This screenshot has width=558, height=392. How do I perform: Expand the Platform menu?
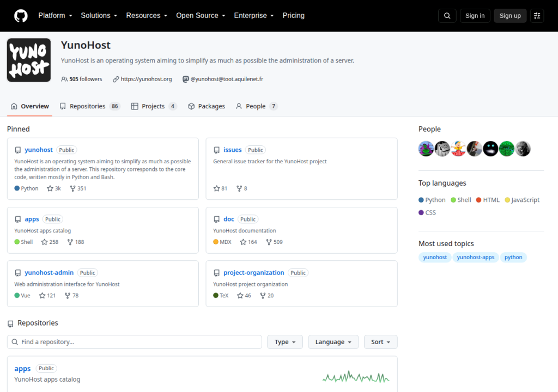[x=55, y=16]
